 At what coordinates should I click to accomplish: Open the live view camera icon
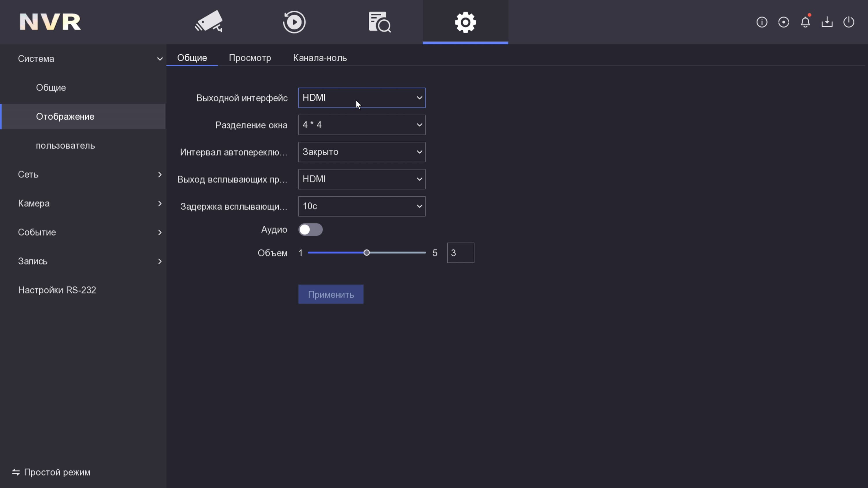coord(209,22)
